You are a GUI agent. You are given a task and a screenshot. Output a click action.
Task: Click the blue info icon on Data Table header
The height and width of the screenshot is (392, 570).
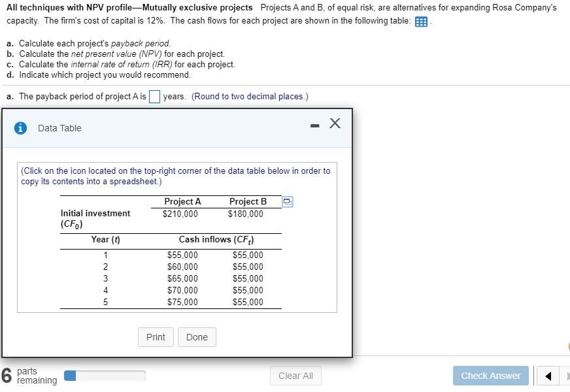[20, 128]
